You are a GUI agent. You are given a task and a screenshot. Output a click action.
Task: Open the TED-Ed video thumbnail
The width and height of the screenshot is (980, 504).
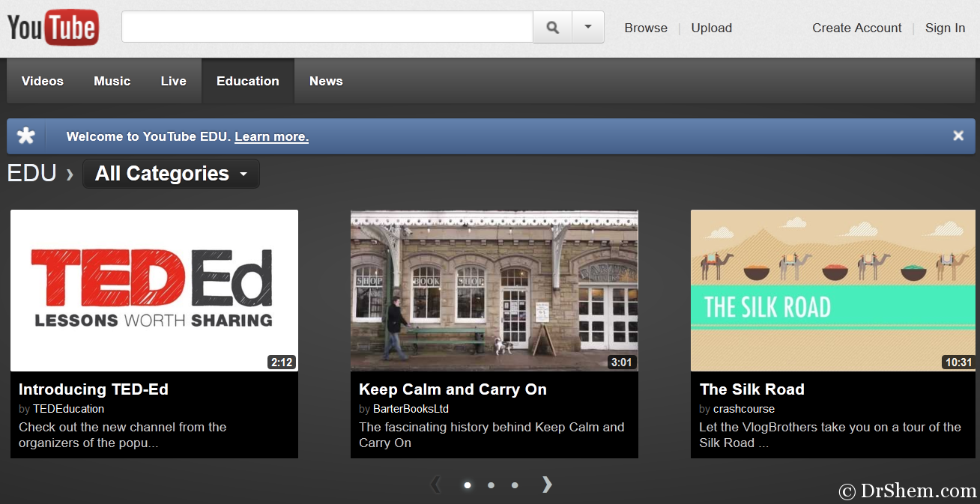coord(154,291)
